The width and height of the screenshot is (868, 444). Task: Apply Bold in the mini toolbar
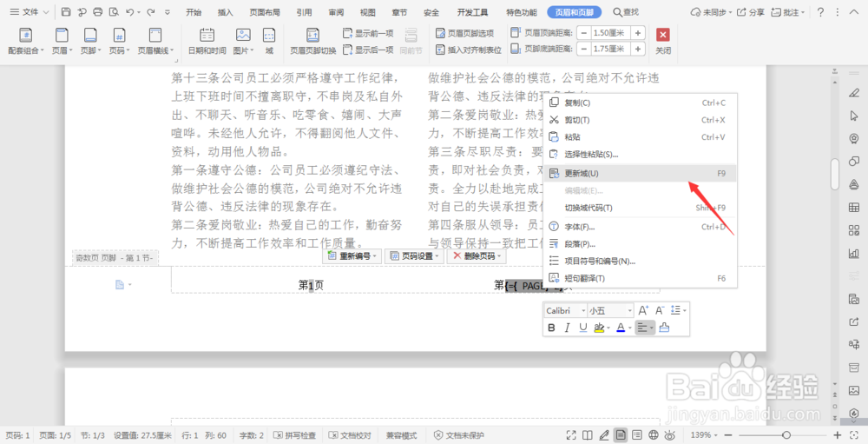pyautogui.click(x=551, y=328)
